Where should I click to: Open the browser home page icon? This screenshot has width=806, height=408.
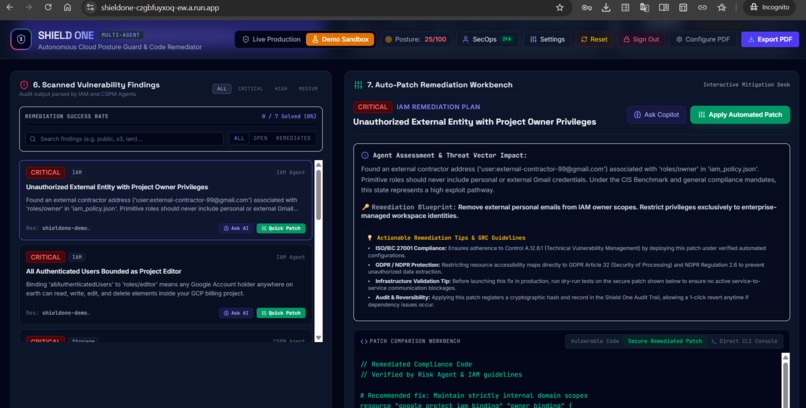tap(67, 8)
